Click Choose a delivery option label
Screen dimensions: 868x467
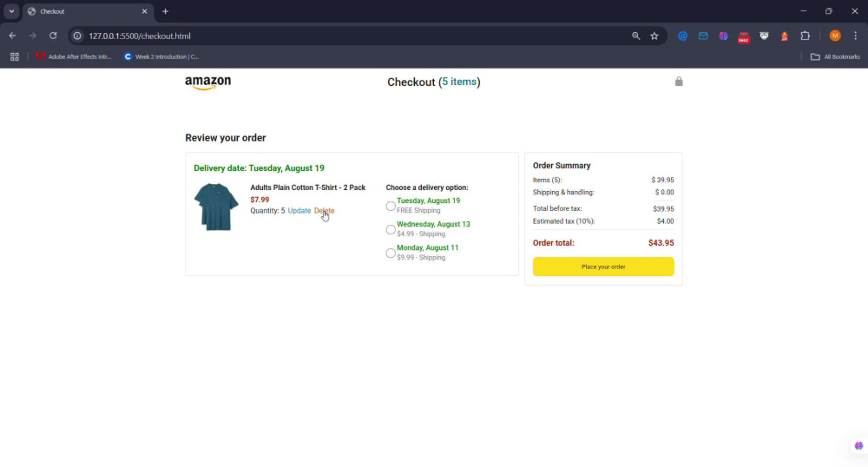click(x=427, y=187)
